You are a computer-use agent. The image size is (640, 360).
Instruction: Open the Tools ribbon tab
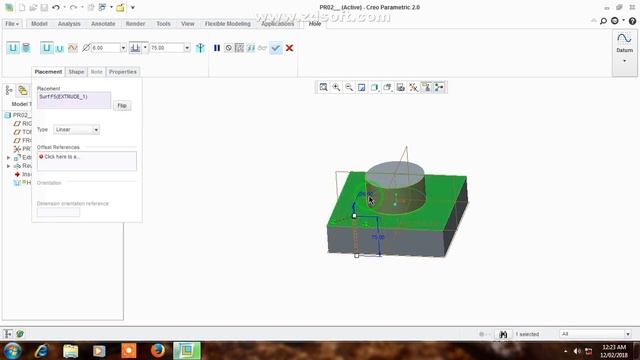pyautogui.click(x=163, y=24)
